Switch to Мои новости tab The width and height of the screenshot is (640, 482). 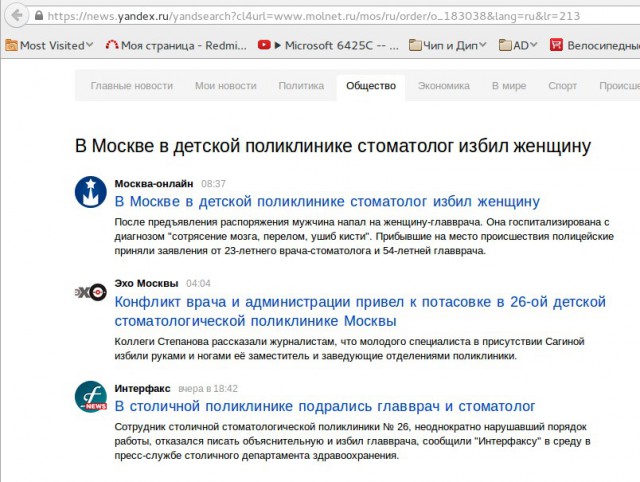(226, 86)
